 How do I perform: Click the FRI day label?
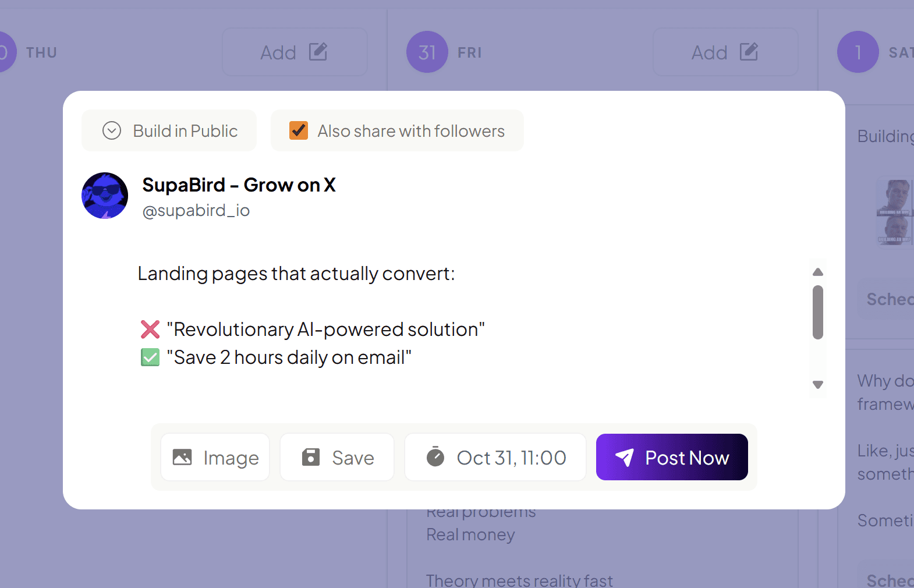click(469, 52)
